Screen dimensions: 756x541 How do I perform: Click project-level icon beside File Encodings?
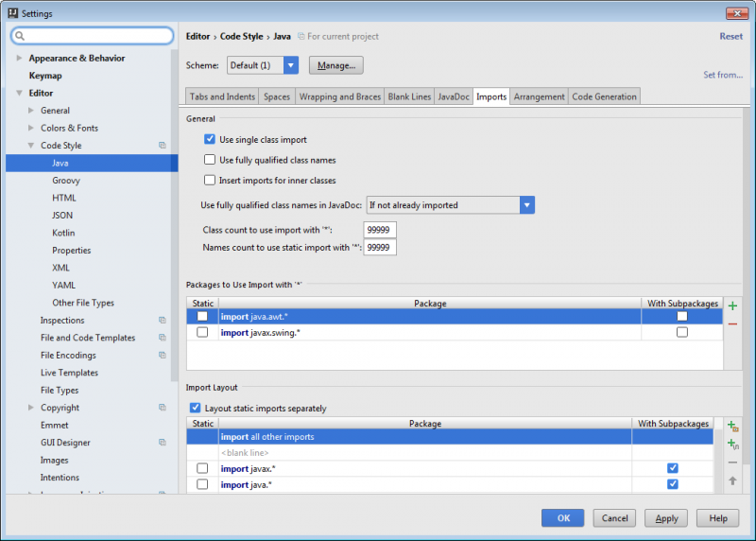163,356
